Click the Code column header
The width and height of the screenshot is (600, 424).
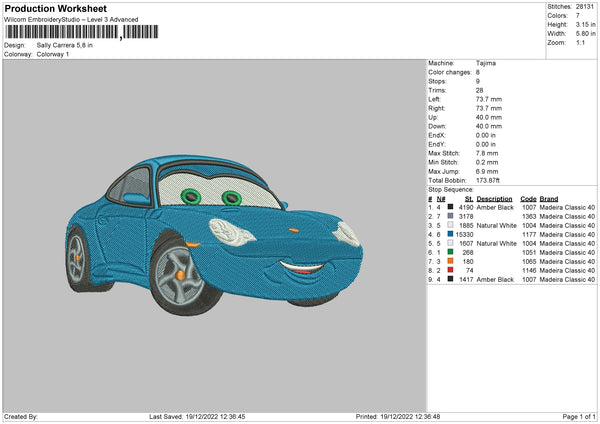tap(528, 198)
